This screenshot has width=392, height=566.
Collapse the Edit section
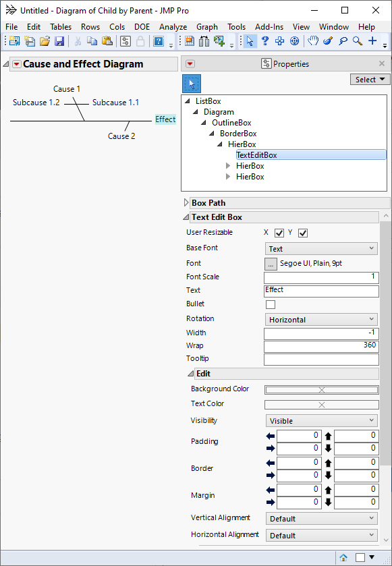tap(190, 374)
